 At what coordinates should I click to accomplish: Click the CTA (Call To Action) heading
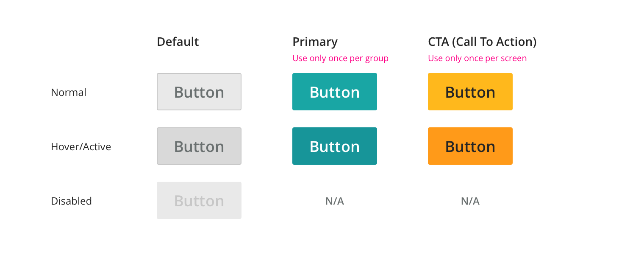click(x=482, y=42)
